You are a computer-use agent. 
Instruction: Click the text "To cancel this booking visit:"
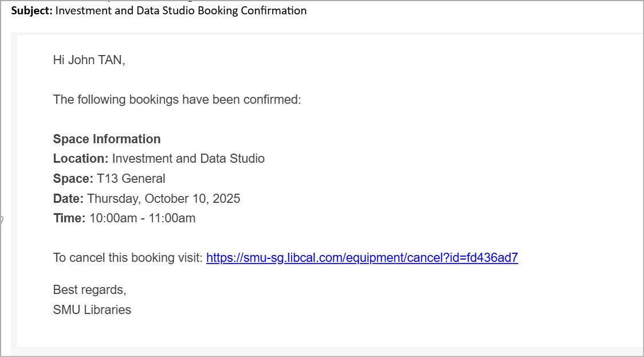click(128, 258)
